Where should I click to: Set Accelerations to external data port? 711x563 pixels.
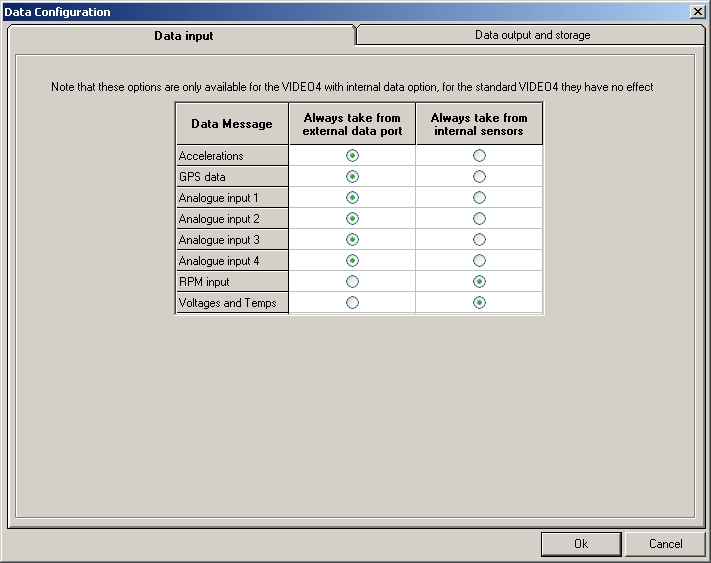352,156
